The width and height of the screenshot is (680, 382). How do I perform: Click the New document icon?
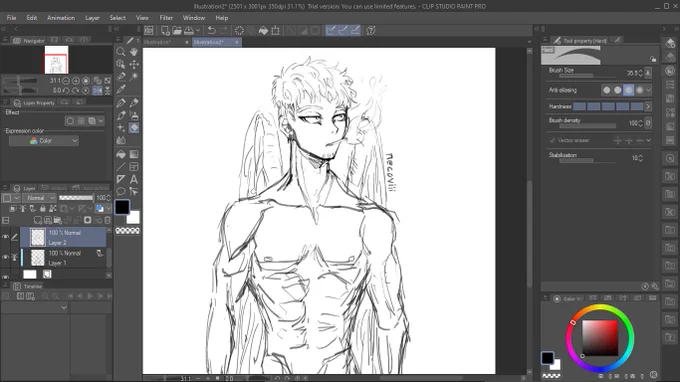click(165, 30)
